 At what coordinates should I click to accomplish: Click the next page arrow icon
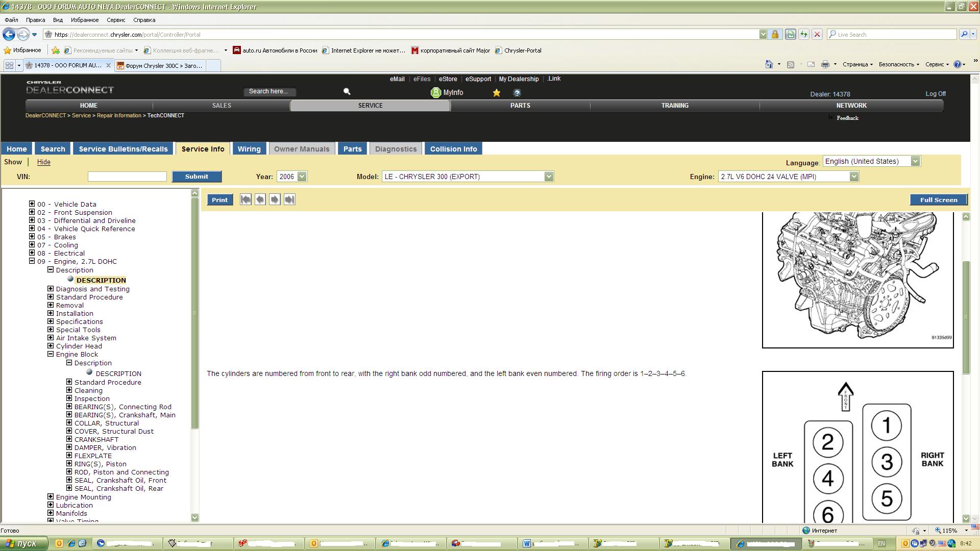coord(275,199)
